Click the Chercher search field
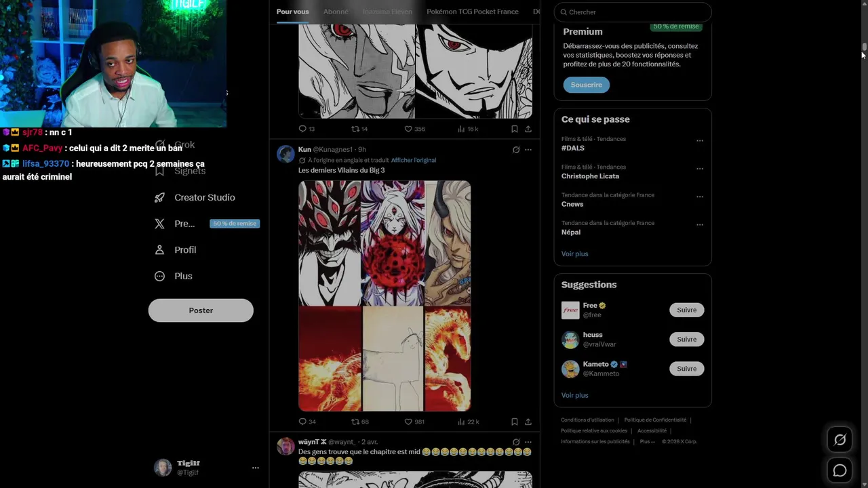 coord(633,12)
